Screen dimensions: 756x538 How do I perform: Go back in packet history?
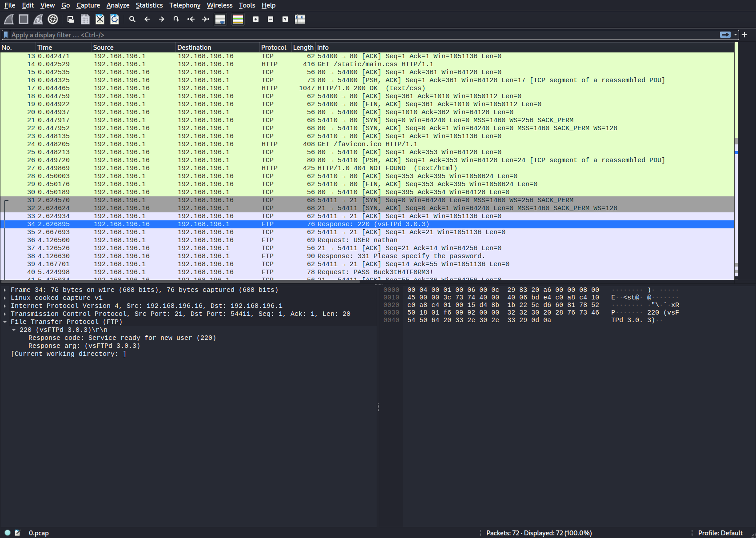click(147, 19)
